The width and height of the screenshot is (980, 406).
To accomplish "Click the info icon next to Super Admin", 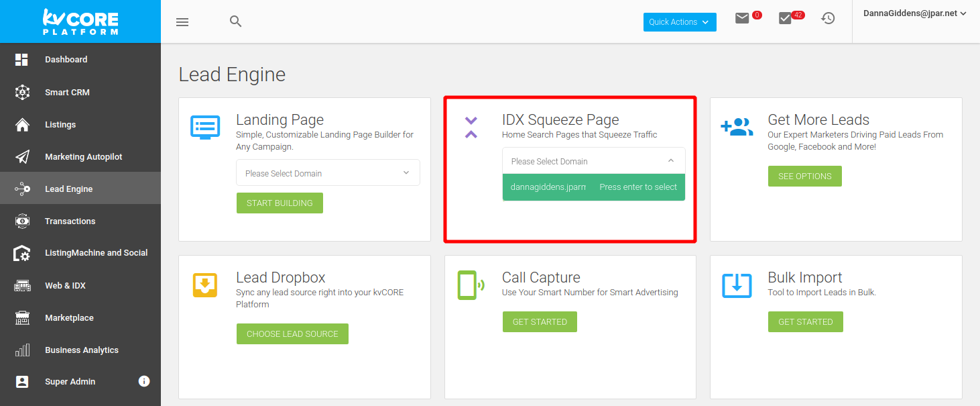I will click(144, 381).
